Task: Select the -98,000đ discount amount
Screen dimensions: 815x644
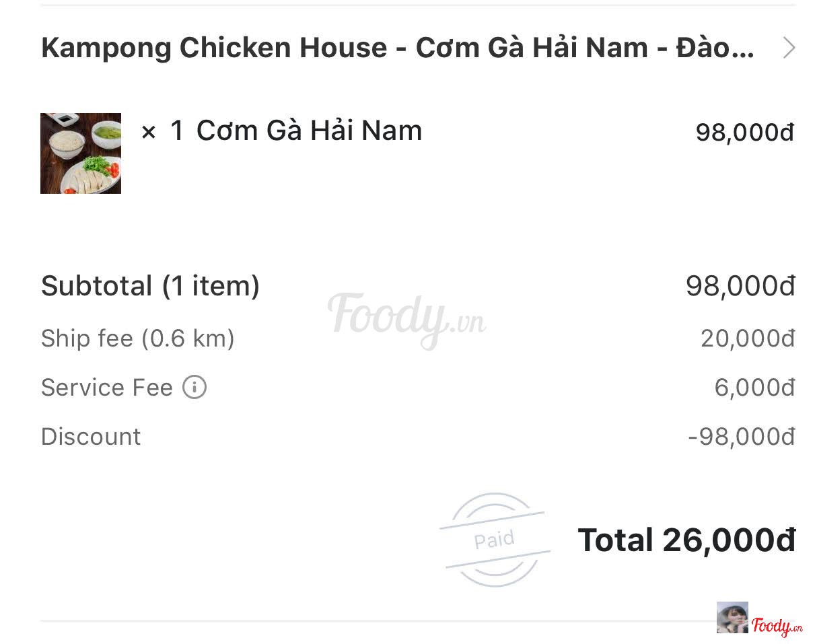Action: point(741,437)
